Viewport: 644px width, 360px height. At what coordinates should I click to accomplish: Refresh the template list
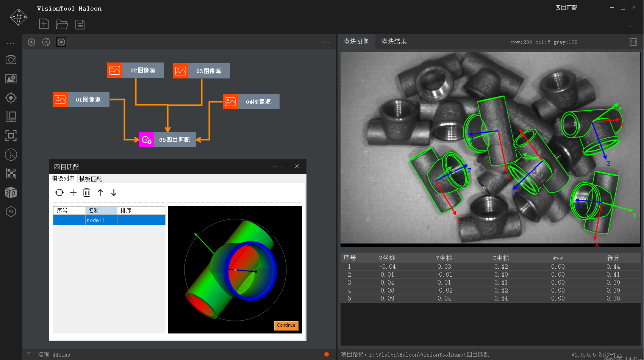pyautogui.click(x=59, y=193)
